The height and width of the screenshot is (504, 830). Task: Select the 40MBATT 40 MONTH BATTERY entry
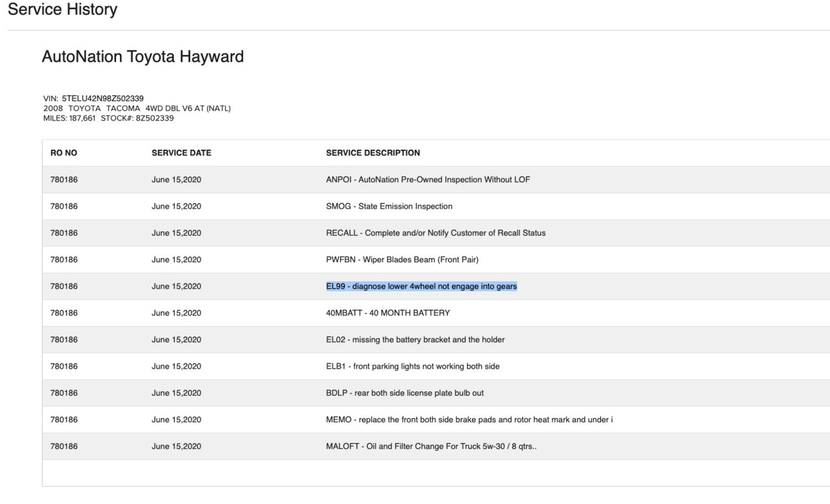coord(388,312)
